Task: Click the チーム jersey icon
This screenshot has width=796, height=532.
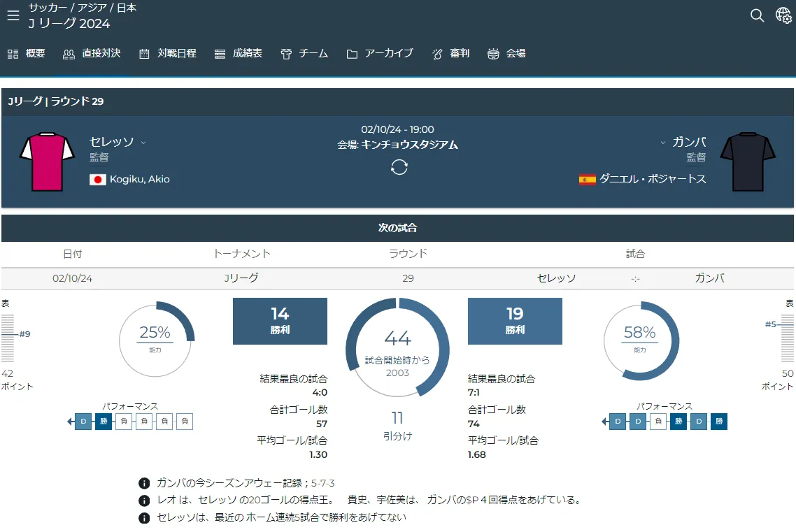Action: 286,54
